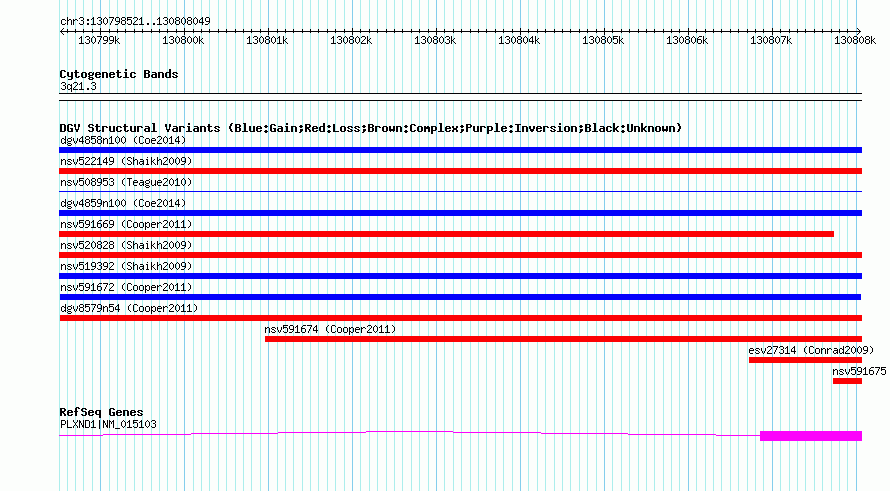The width and height of the screenshot is (890, 491).
Task: Click the Cytogenetic Bands track title
Action: [119, 74]
